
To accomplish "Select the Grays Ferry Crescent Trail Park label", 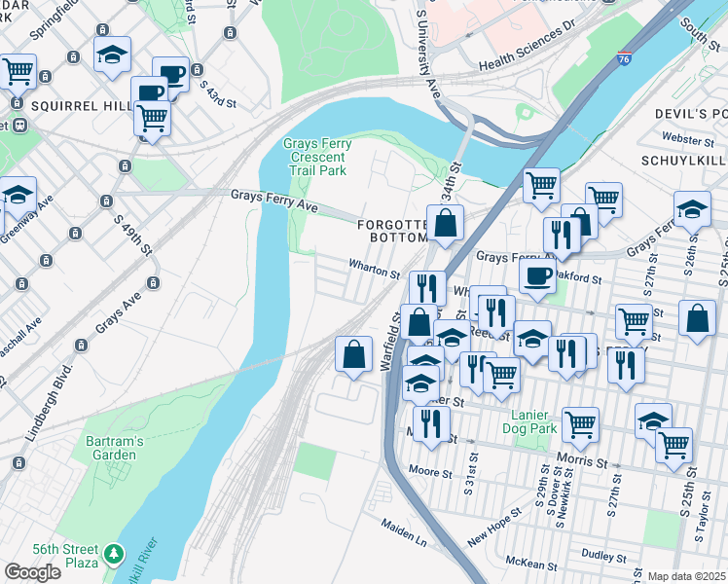I will click(x=317, y=157).
